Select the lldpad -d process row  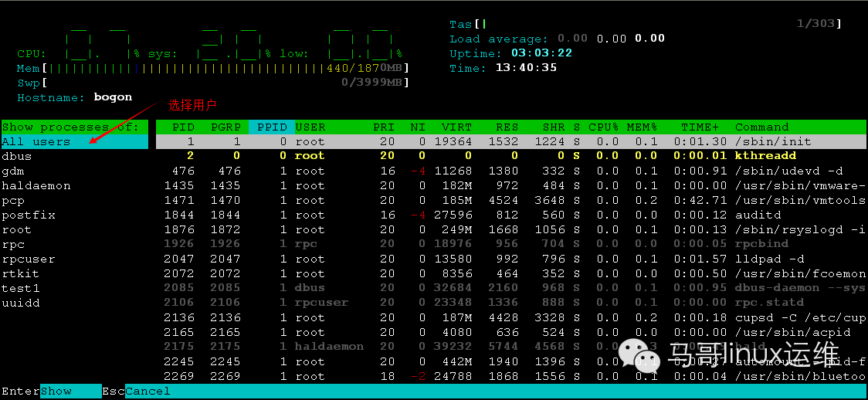click(511, 259)
